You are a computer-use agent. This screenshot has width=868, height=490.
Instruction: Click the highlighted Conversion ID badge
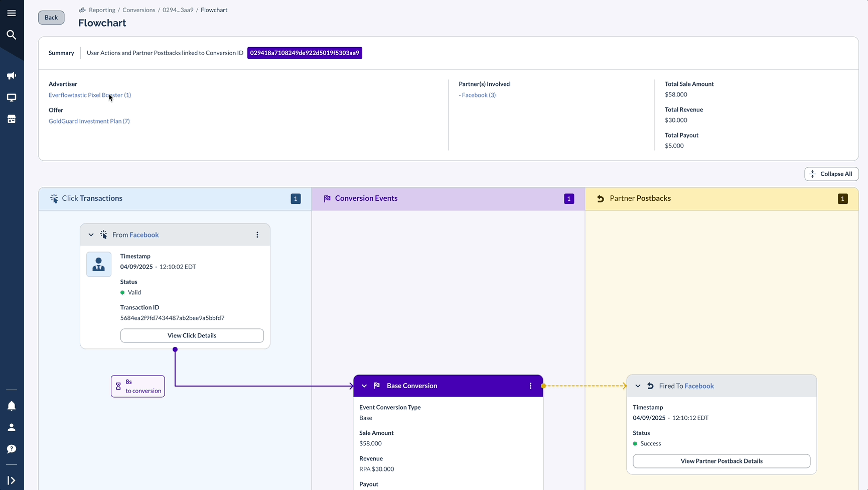pos(305,53)
